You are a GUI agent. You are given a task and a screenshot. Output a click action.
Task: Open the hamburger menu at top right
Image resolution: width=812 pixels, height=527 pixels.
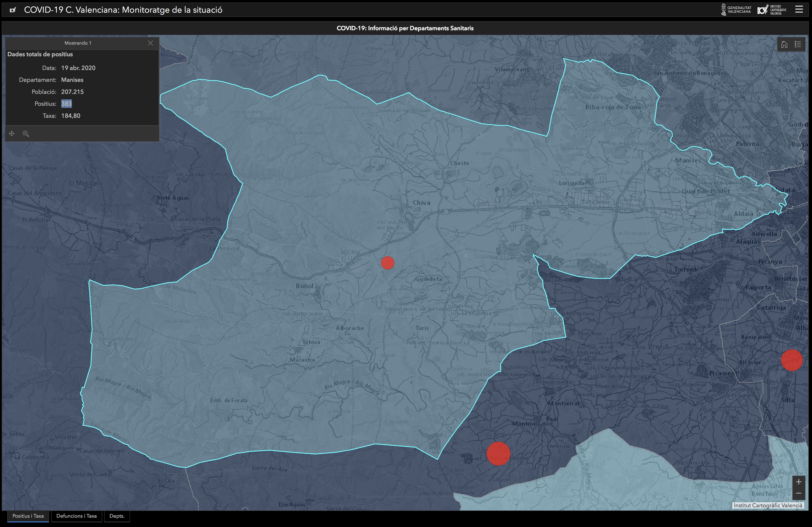(799, 9)
